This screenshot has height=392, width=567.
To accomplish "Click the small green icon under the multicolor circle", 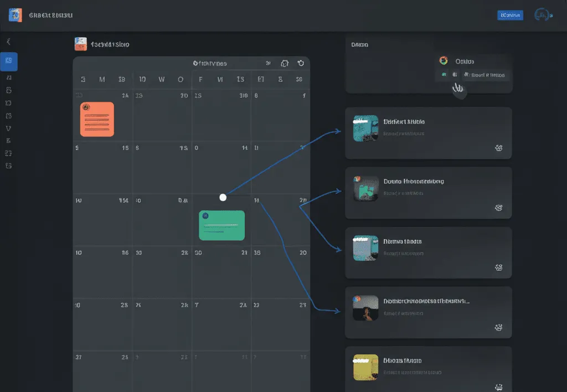I will point(444,75).
